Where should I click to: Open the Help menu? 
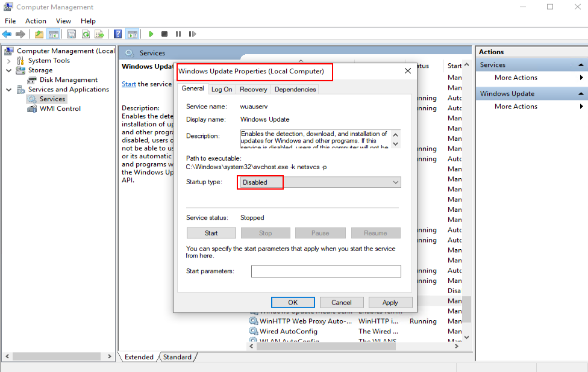(x=88, y=21)
